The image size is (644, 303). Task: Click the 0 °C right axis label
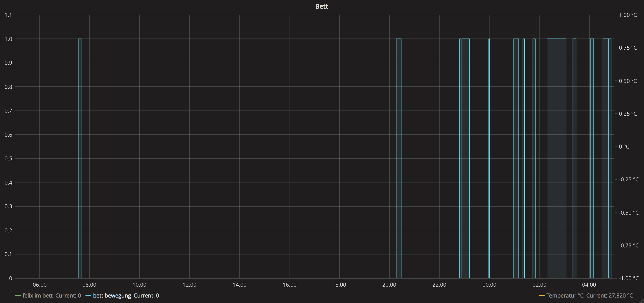(624, 147)
